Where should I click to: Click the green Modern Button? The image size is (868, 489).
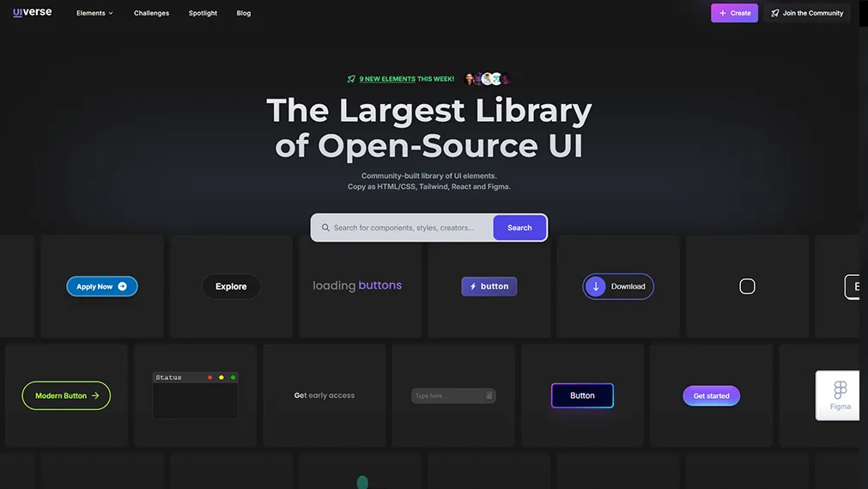click(x=66, y=395)
